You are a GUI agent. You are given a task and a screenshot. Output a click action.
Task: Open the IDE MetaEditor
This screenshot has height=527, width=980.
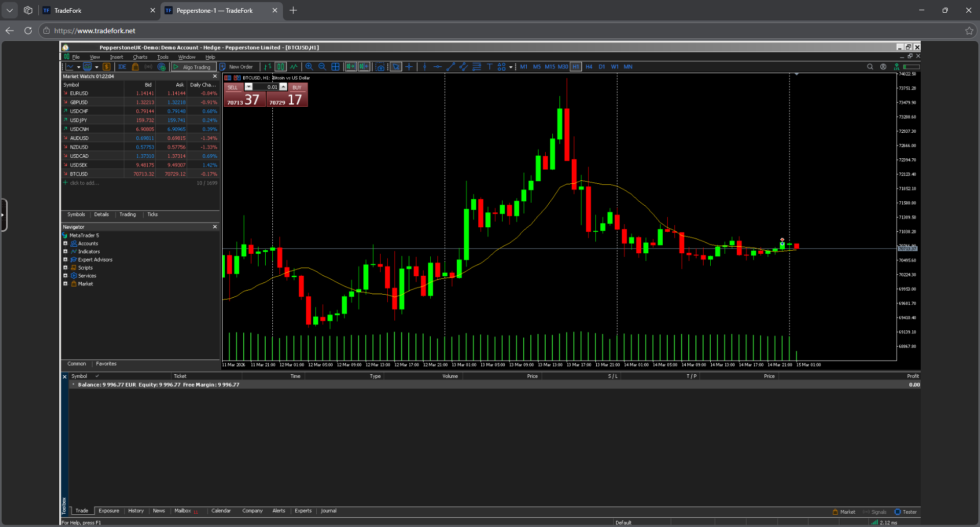tap(122, 67)
